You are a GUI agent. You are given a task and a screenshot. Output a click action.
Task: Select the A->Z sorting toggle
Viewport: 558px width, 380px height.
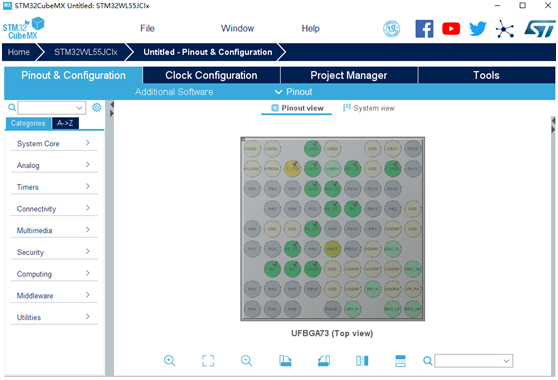point(65,123)
